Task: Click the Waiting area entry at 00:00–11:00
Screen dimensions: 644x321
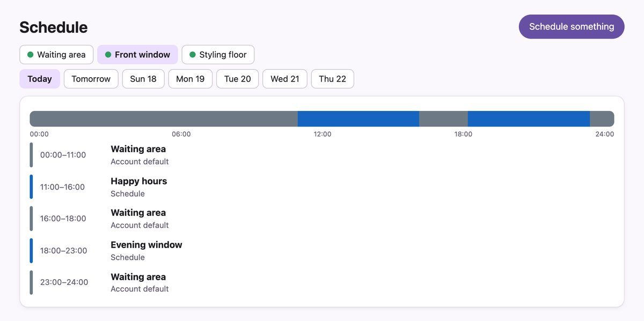Action: point(322,155)
